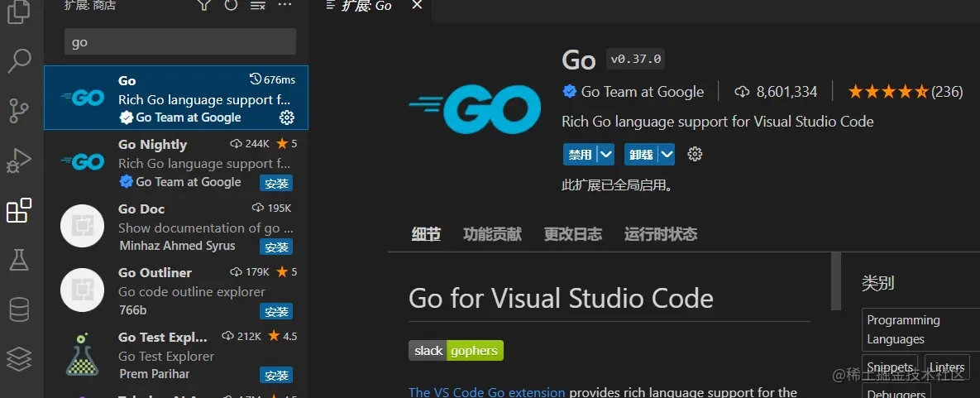The width and height of the screenshot is (980, 398).
Task: Click the extension search box containing 'go'
Action: 180,42
